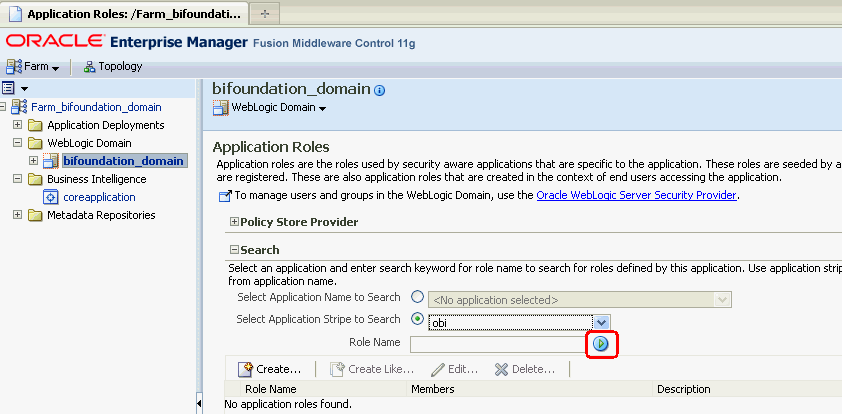The width and height of the screenshot is (842, 414).
Task: Click the Delete... button label
Action: (x=533, y=369)
